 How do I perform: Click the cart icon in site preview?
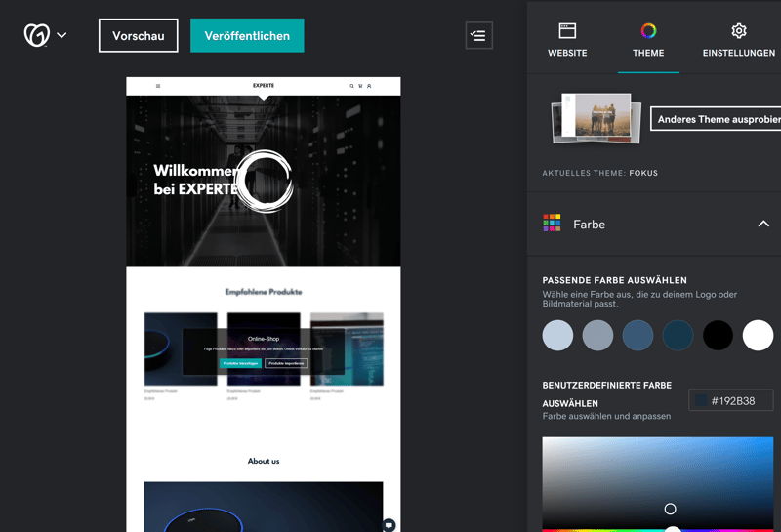[x=360, y=86]
